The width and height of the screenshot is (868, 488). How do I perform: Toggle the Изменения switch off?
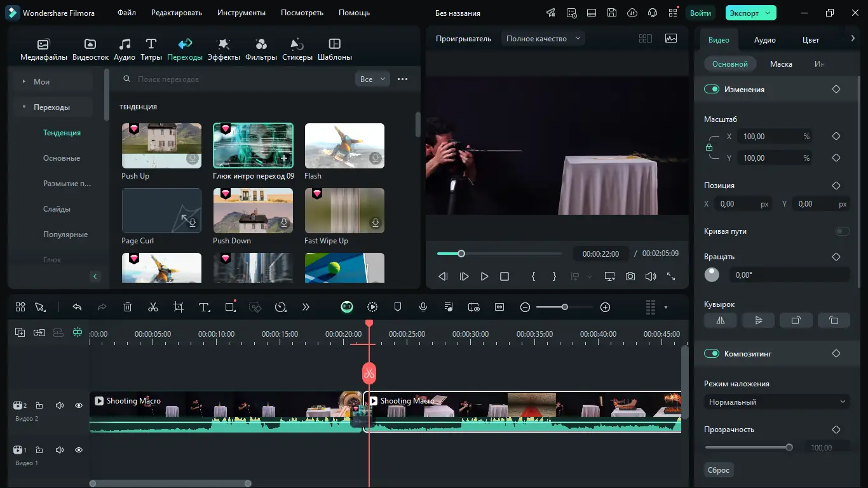tap(711, 90)
